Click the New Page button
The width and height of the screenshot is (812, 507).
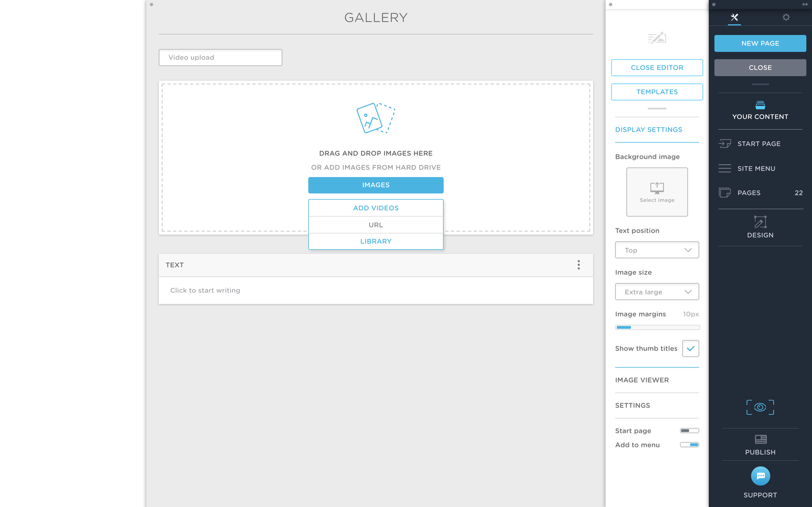(760, 44)
